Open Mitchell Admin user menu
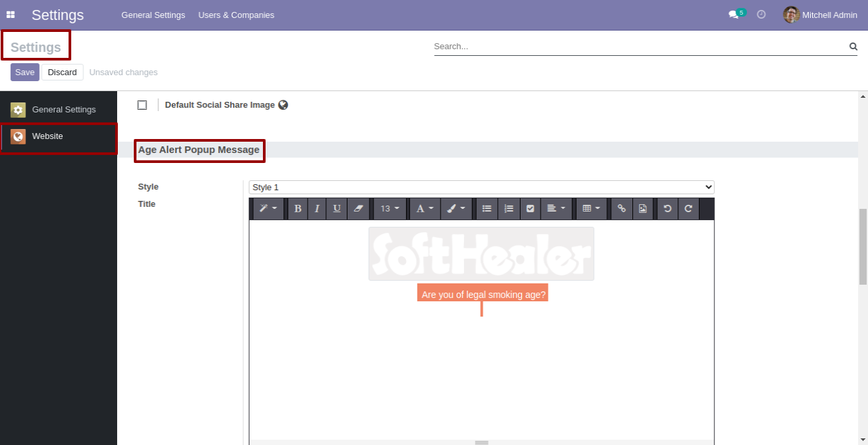 click(820, 15)
